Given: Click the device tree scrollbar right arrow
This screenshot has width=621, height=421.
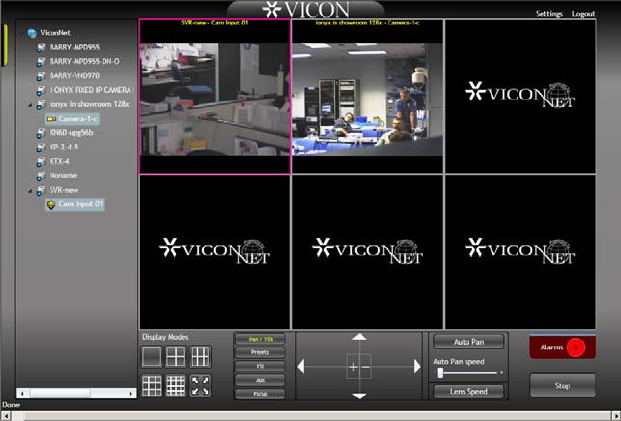Looking at the screenshot, I should 131,393.
